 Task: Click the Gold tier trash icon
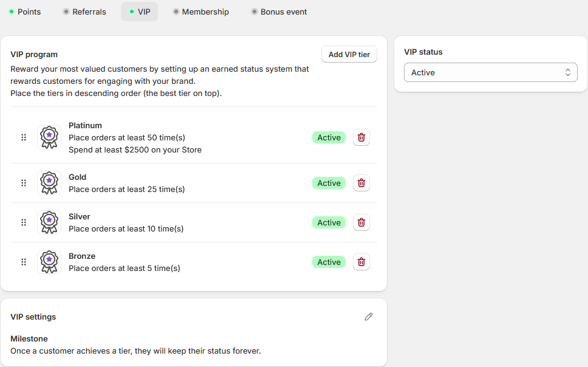click(361, 183)
